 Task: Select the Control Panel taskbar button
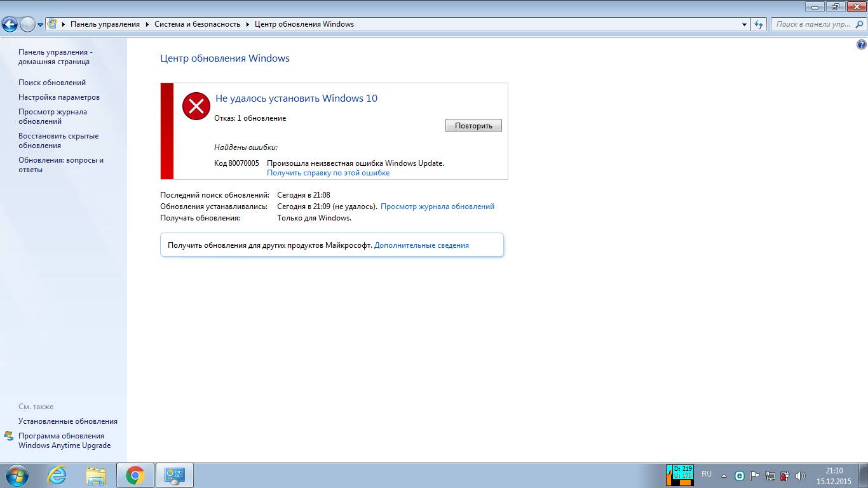point(174,475)
